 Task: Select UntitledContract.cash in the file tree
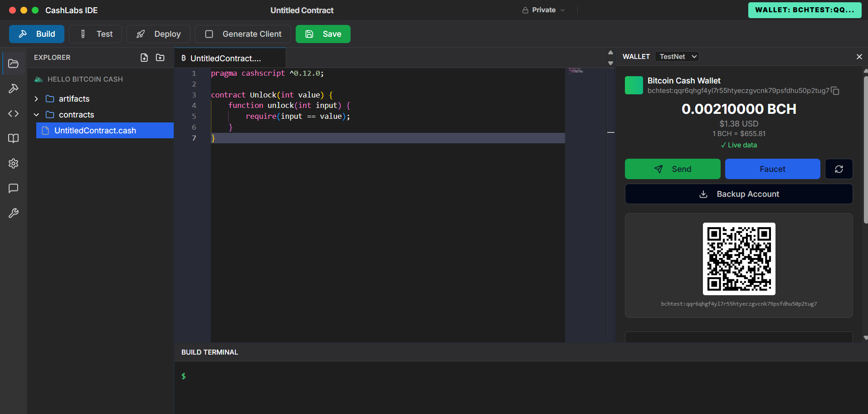point(95,131)
